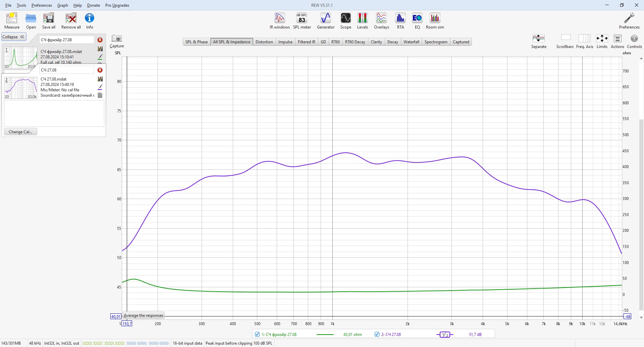The height and width of the screenshot is (347, 644).
Task: Open Preferences via wrench icon
Action: coord(629,21)
